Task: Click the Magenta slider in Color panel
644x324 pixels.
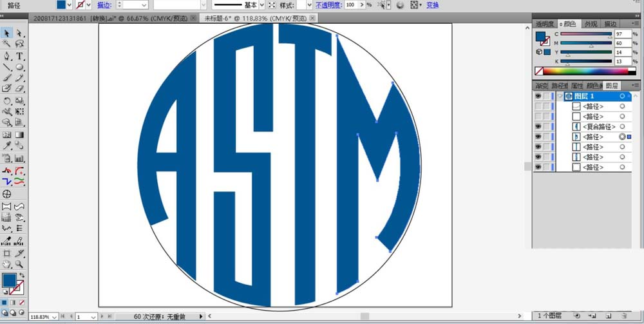Action: click(x=586, y=43)
